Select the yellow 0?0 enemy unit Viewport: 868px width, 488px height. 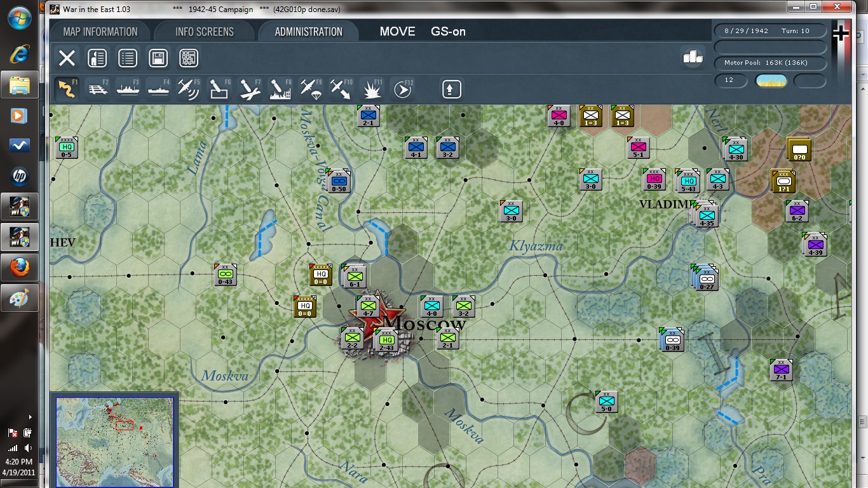tap(799, 149)
